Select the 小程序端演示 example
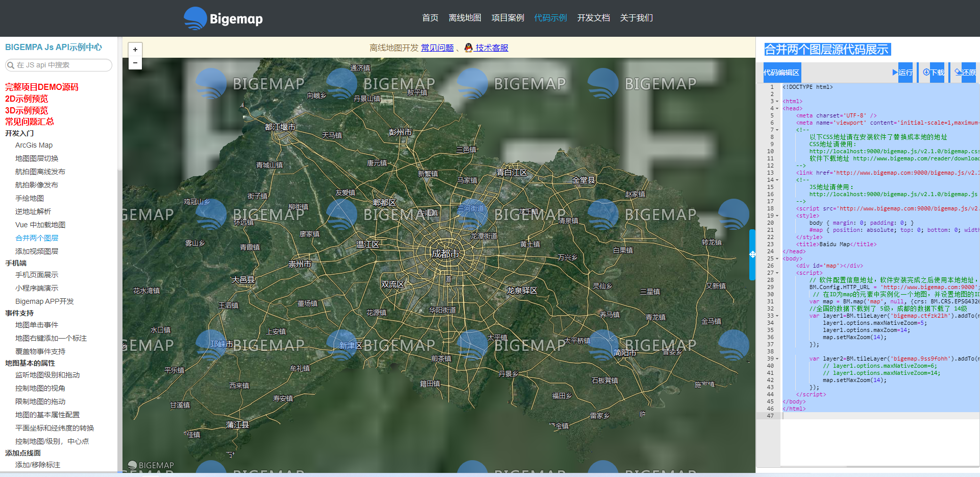Image resolution: width=980 pixels, height=477 pixels. tap(37, 288)
